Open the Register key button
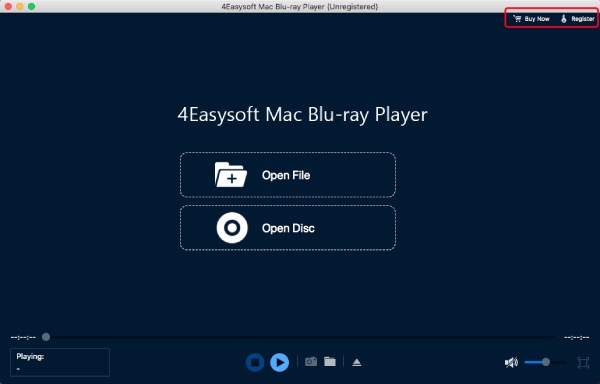 click(x=577, y=19)
